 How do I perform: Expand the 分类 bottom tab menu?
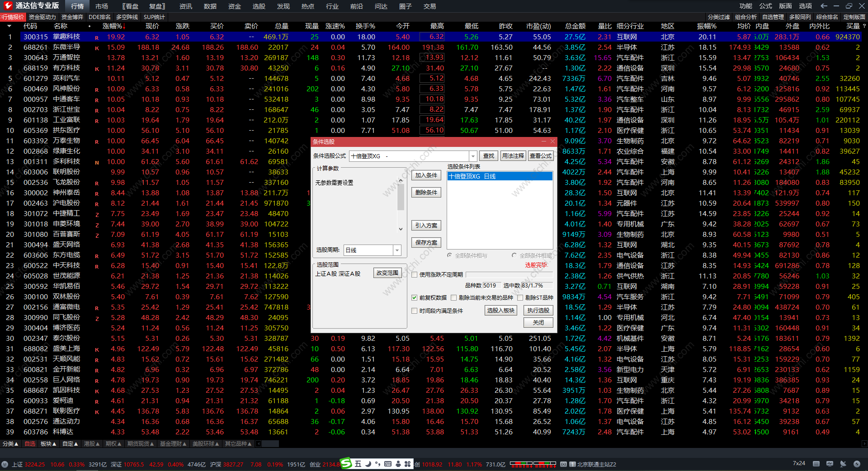[x=10, y=444]
